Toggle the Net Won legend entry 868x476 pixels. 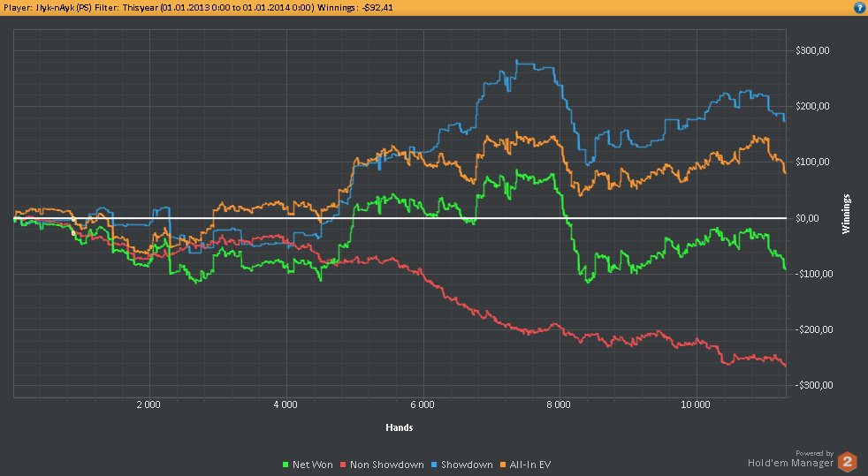[x=308, y=465]
